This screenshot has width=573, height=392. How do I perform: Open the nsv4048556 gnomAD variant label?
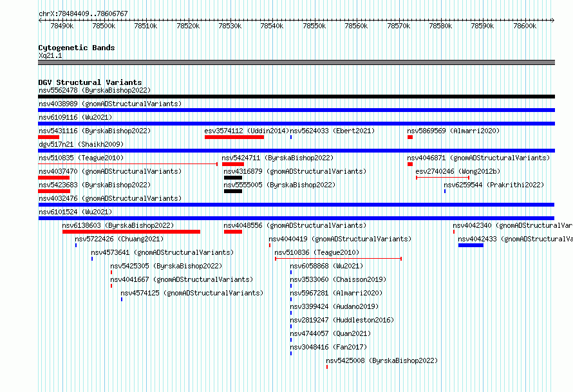(295, 225)
